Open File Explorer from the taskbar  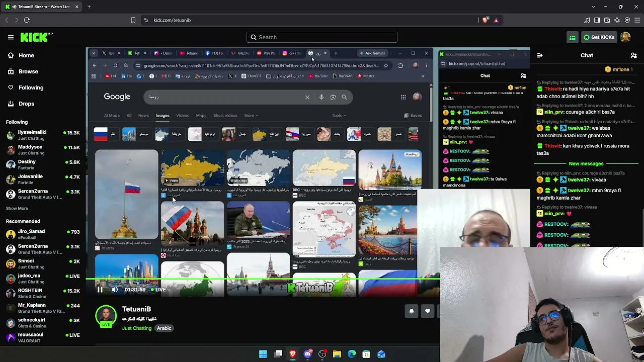tap(337, 354)
